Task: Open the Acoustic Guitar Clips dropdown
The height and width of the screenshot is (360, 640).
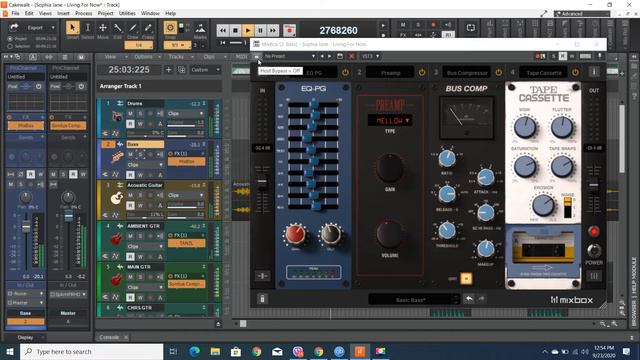Action: tap(185, 195)
